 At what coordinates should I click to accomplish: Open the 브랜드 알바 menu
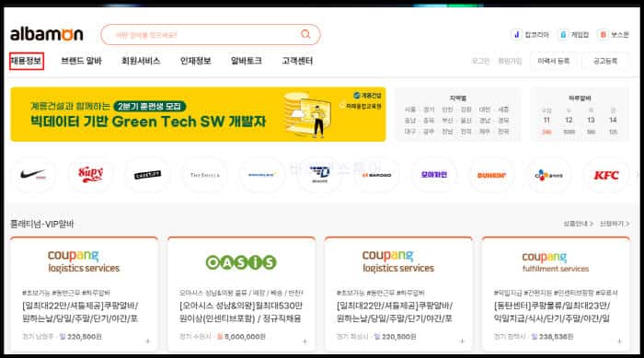(x=81, y=61)
